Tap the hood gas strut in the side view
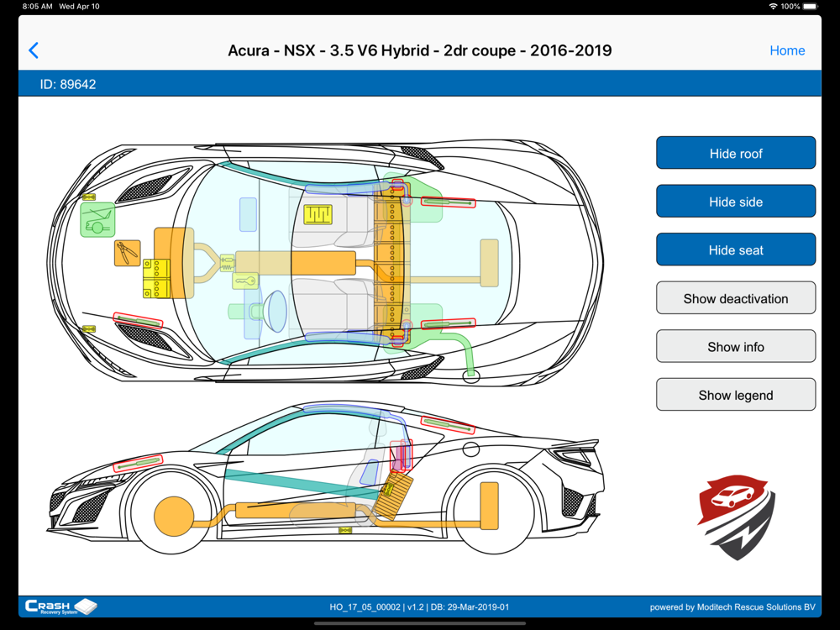Screen dimensions: 840x630 click(x=138, y=464)
